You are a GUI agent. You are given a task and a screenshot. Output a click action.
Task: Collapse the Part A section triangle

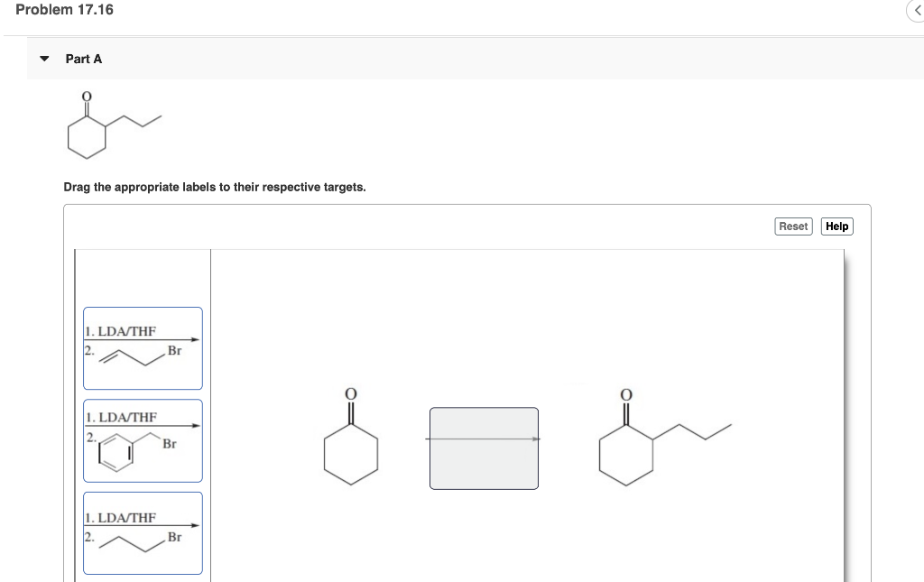coord(43,58)
